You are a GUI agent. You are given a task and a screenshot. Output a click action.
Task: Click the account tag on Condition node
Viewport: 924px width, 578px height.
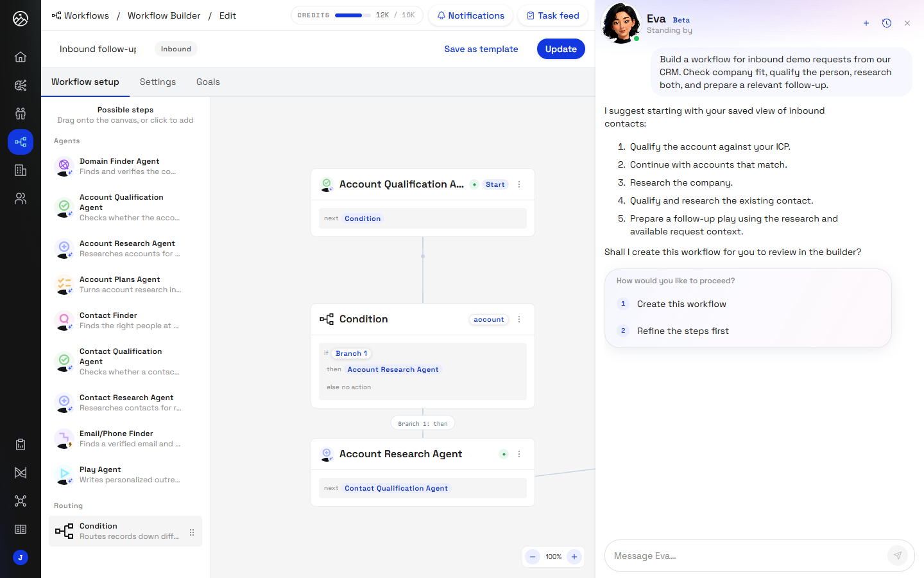489,319
